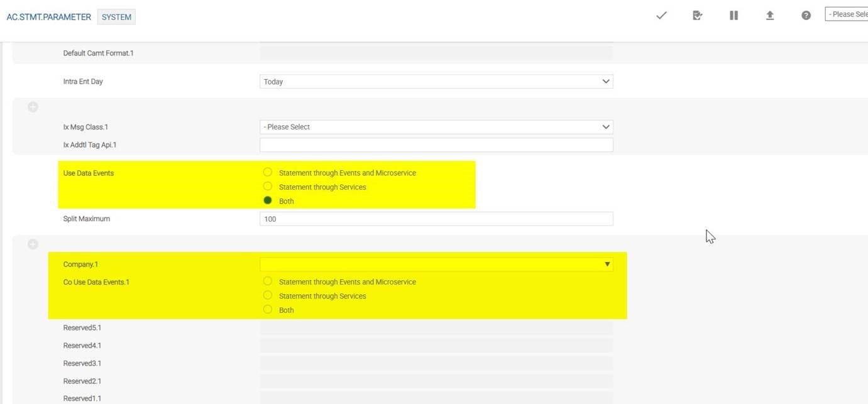Select 'Statement through Events and Microservice' under Use Data Events
The height and width of the screenshot is (404, 868).
(x=268, y=172)
